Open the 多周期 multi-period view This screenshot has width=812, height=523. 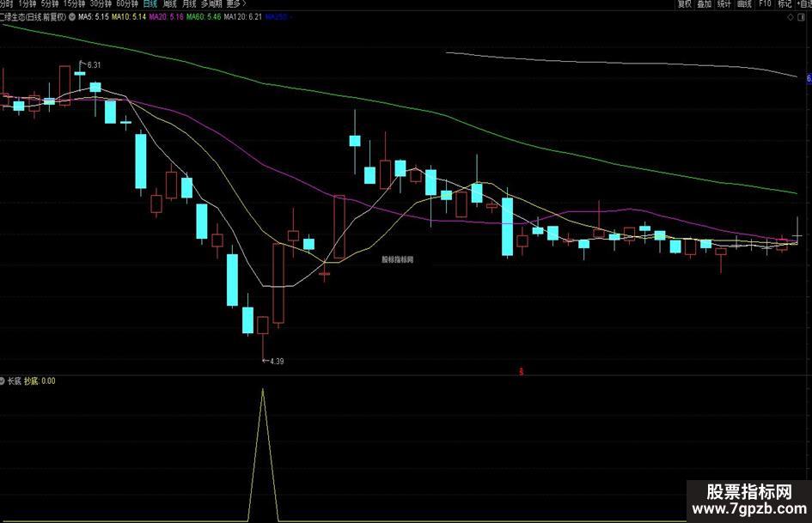(x=211, y=3)
